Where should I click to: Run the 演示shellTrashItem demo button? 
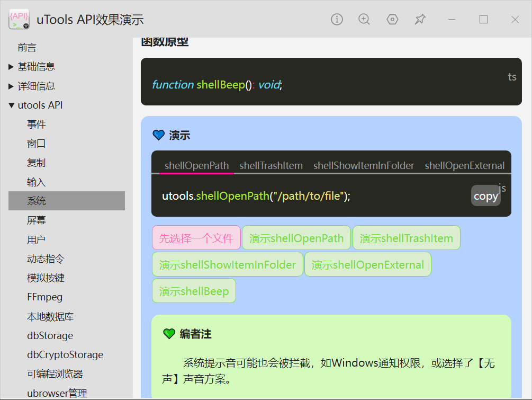tap(406, 238)
